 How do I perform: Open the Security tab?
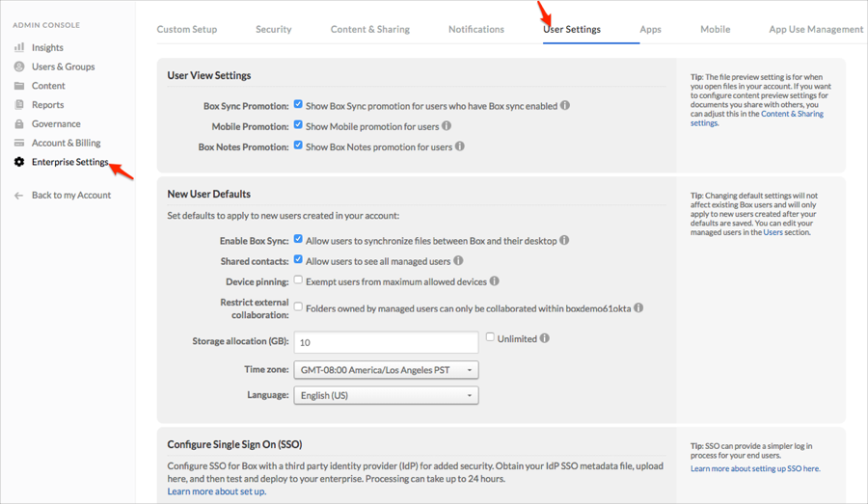(273, 29)
